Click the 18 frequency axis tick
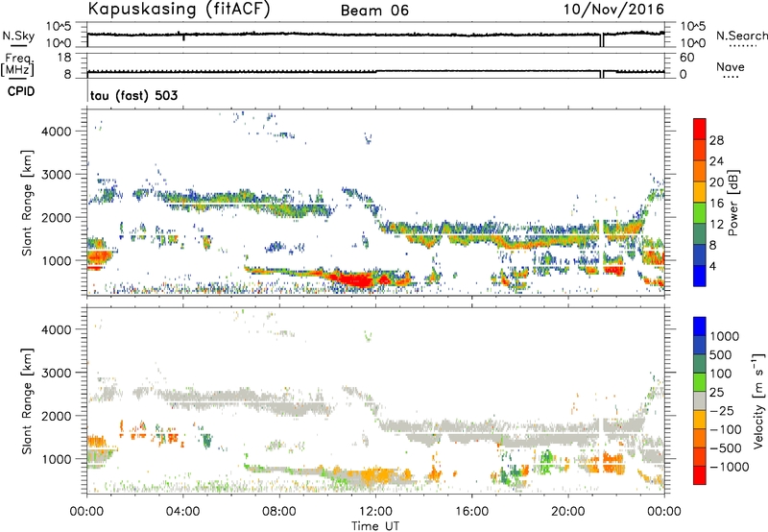Viewport: 768px width, 532px height. (64, 58)
